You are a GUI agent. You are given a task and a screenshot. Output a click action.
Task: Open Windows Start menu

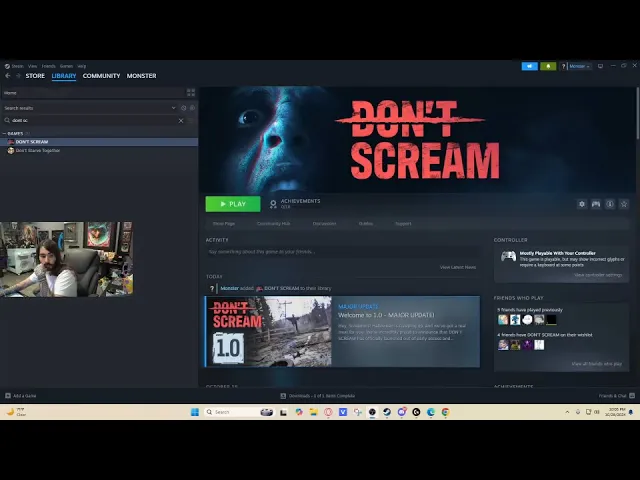195,412
